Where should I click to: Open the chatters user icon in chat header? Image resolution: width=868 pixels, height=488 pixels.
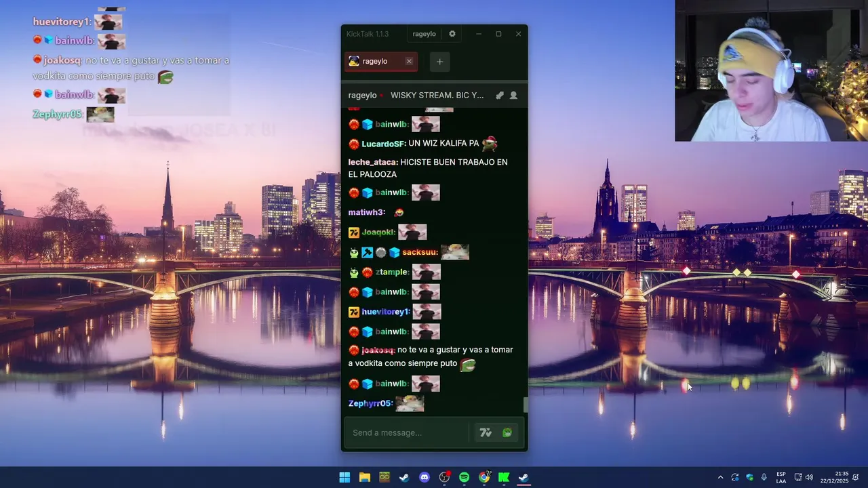(x=513, y=96)
